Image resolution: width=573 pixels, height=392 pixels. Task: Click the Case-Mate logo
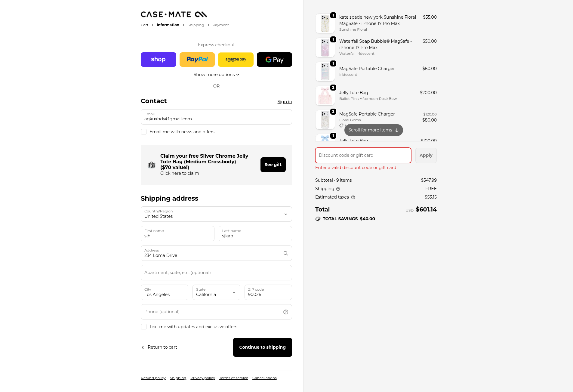174,14
